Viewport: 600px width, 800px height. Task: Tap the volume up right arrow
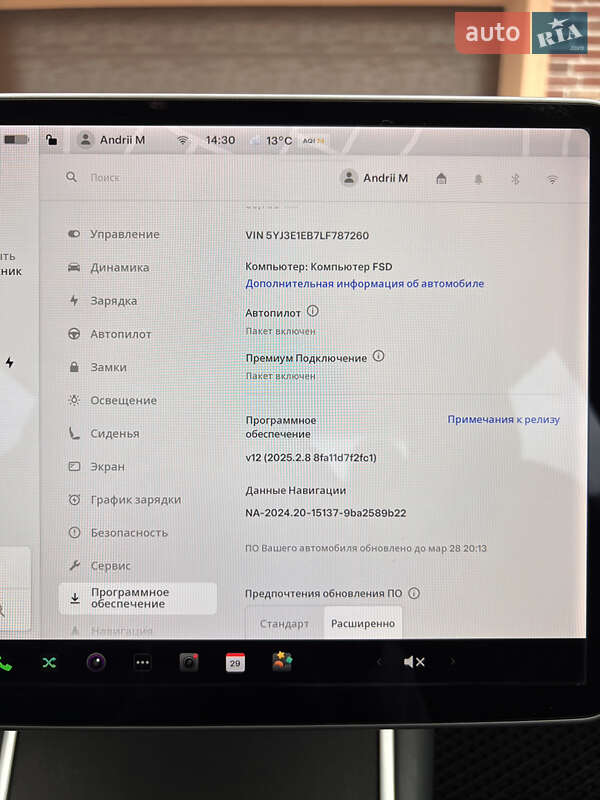[x=452, y=662]
